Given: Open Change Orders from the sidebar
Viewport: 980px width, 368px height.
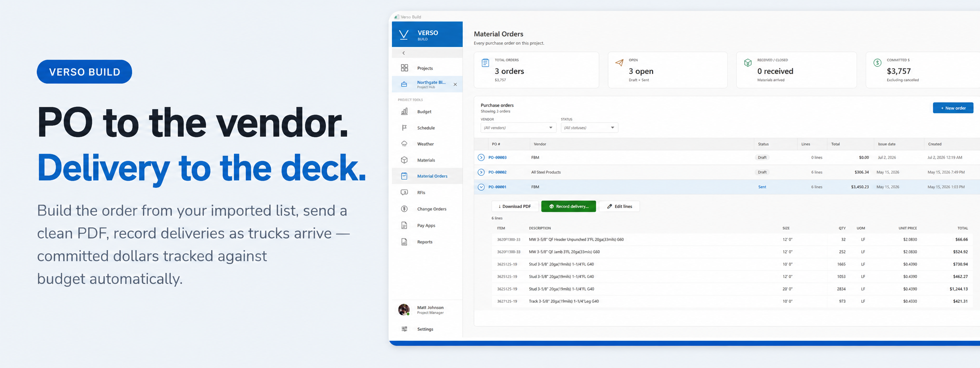Looking at the screenshot, I should click(x=432, y=209).
